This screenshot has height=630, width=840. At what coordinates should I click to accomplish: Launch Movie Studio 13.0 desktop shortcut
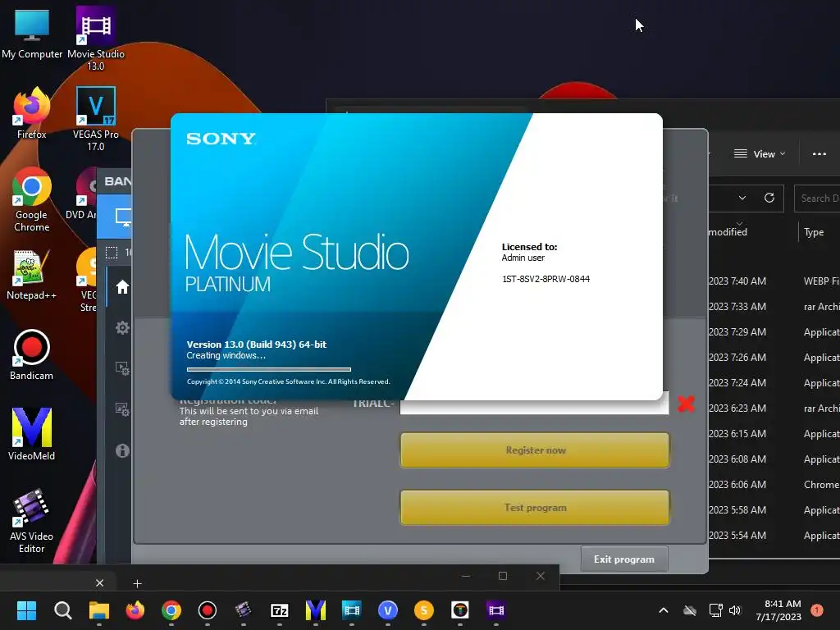pyautogui.click(x=96, y=39)
